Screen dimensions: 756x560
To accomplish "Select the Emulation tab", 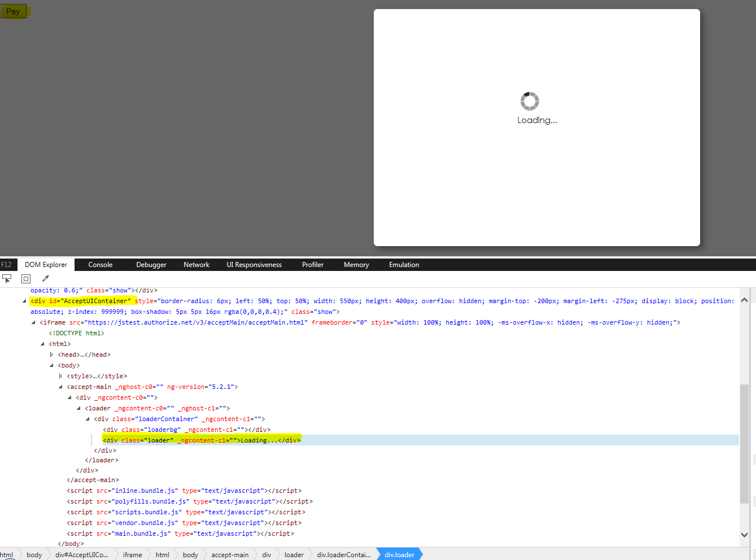I will click(404, 264).
